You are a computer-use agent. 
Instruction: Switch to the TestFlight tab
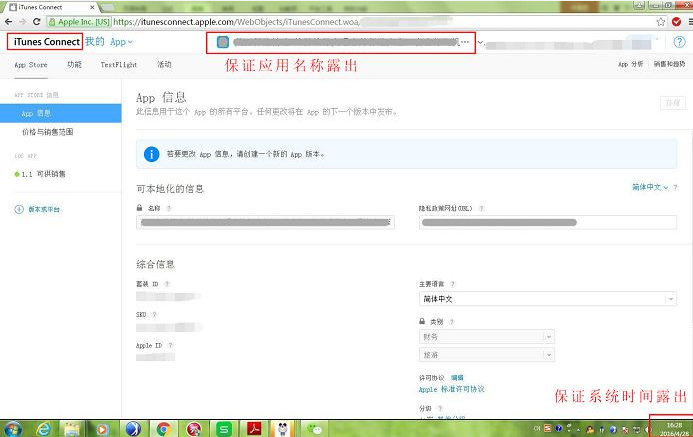119,64
